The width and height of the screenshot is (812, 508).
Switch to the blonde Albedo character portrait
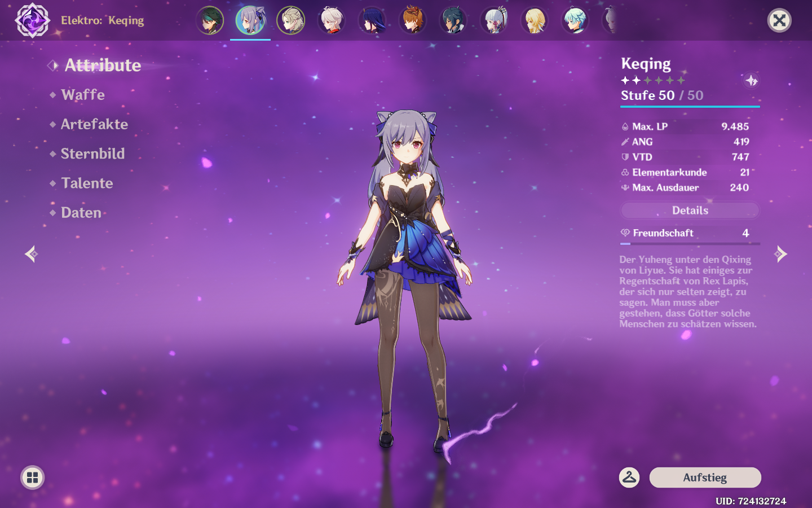click(291, 21)
